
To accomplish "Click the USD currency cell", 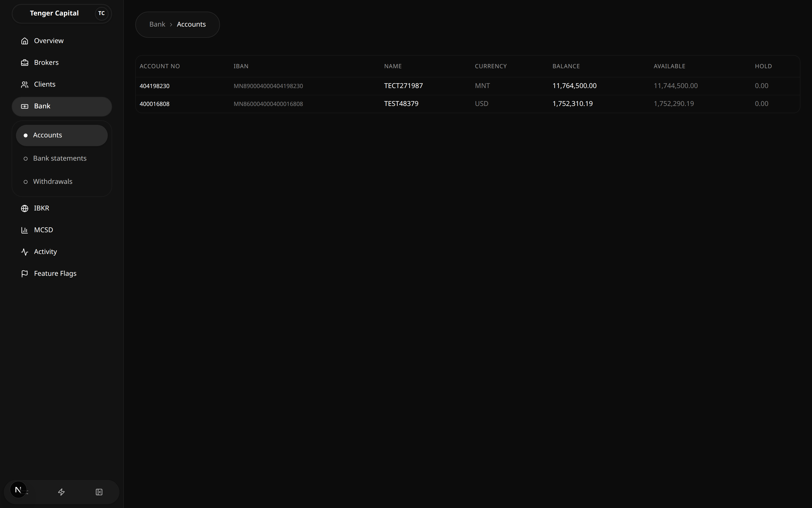I will 482,104.
